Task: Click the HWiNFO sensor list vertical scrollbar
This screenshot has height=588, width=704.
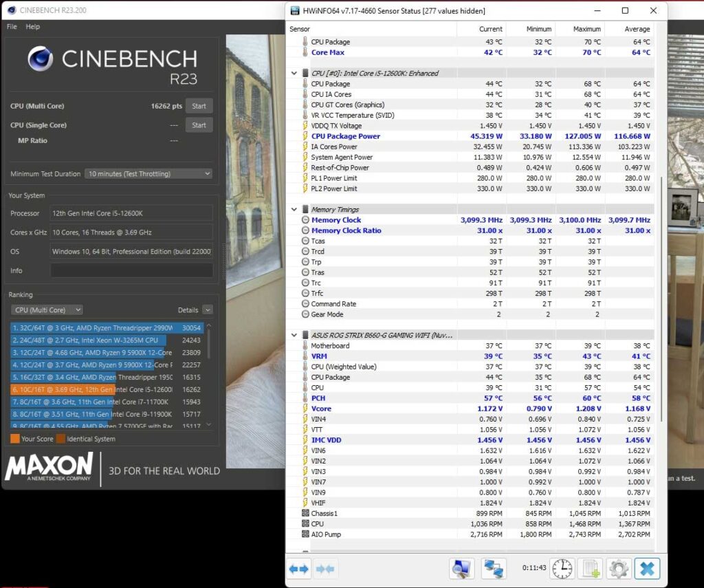Action: 661,298
